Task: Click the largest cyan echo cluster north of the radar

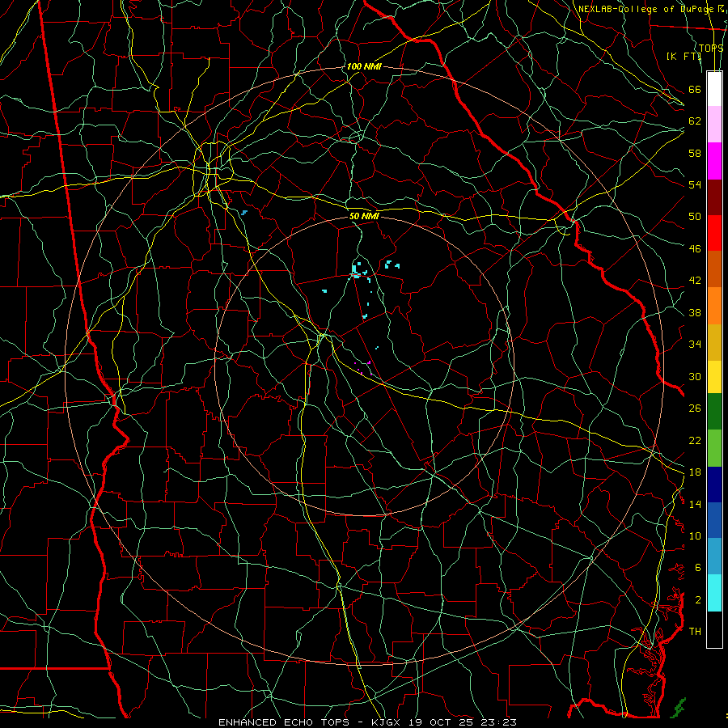Action: 358,271
